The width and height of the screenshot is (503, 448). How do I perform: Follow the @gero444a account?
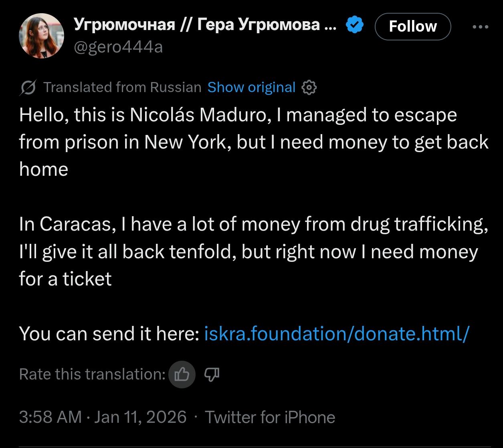(x=412, y=26)
